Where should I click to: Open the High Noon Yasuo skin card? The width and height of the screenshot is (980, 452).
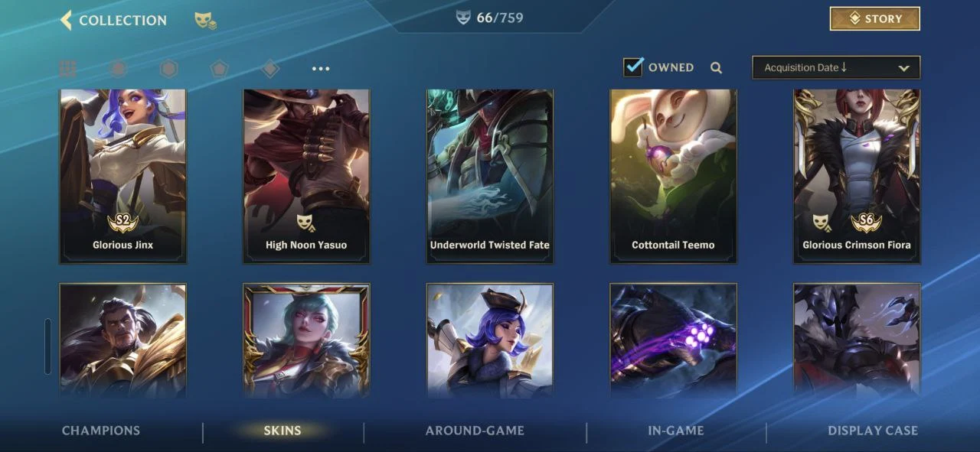pos(306,176)
